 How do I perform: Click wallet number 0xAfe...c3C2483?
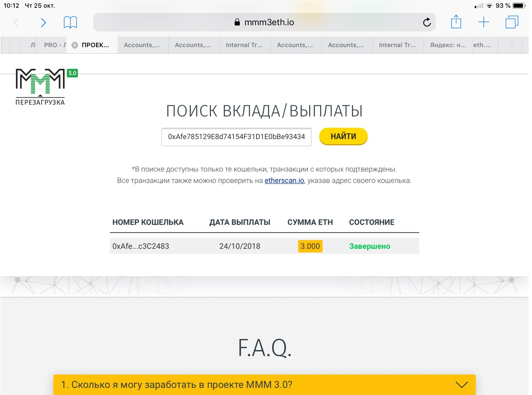(141, 246)
